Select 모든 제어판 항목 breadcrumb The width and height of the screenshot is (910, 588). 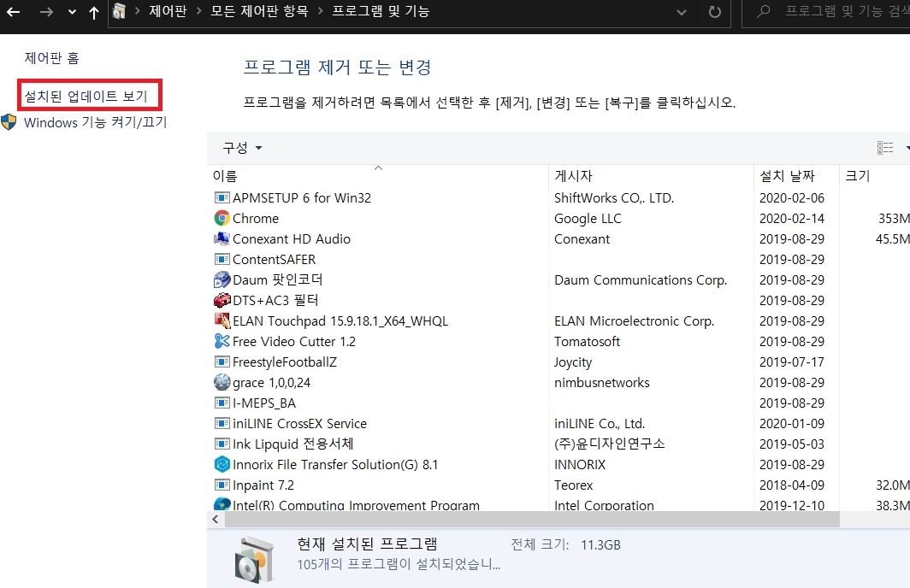point(259,11)
